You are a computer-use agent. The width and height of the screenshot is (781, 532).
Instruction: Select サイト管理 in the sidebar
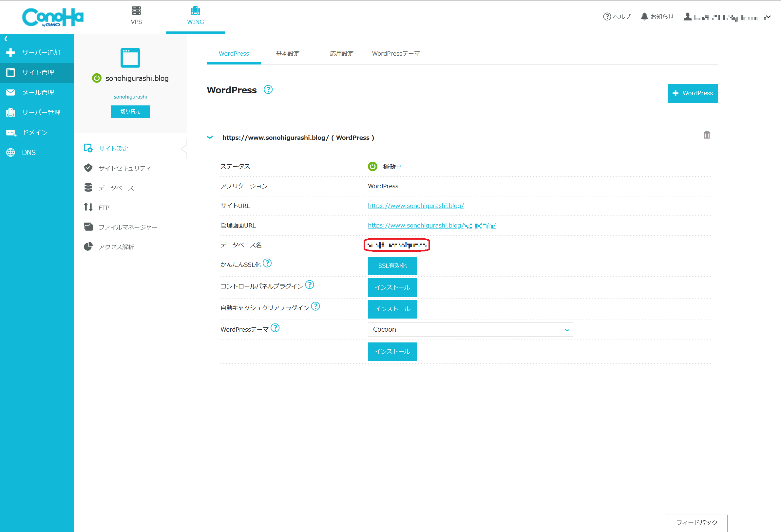tap(37, 73)
